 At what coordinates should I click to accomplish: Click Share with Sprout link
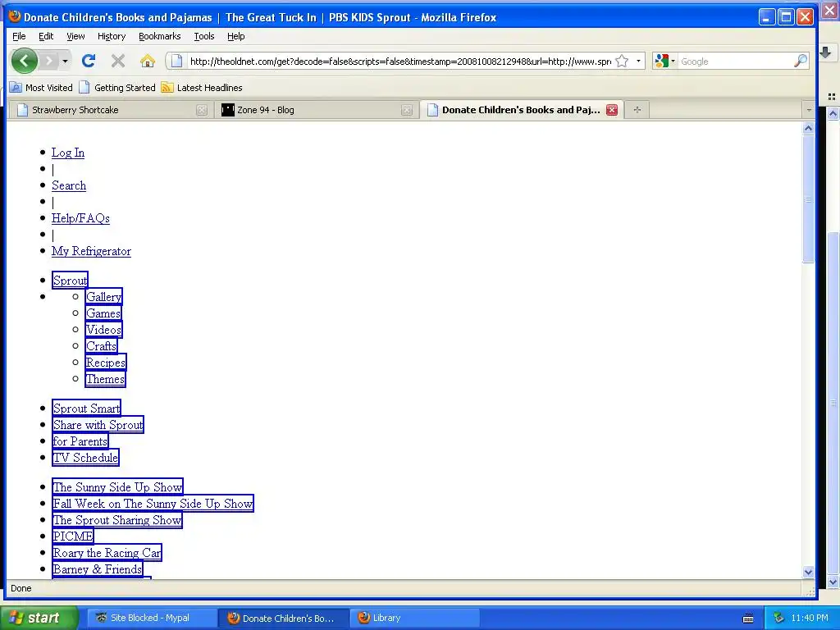pyautogui.click(x=98, y=425)
